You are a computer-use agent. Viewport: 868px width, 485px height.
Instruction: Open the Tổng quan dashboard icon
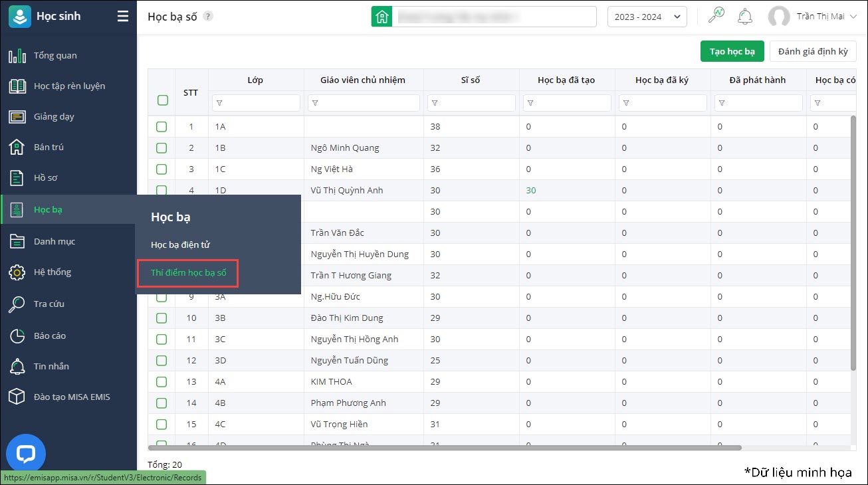17,56
